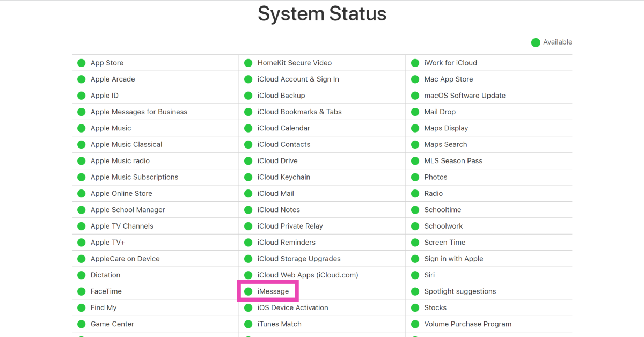Click the status indicator for Apple ID

pyautogui.click(x=81, y=96)
